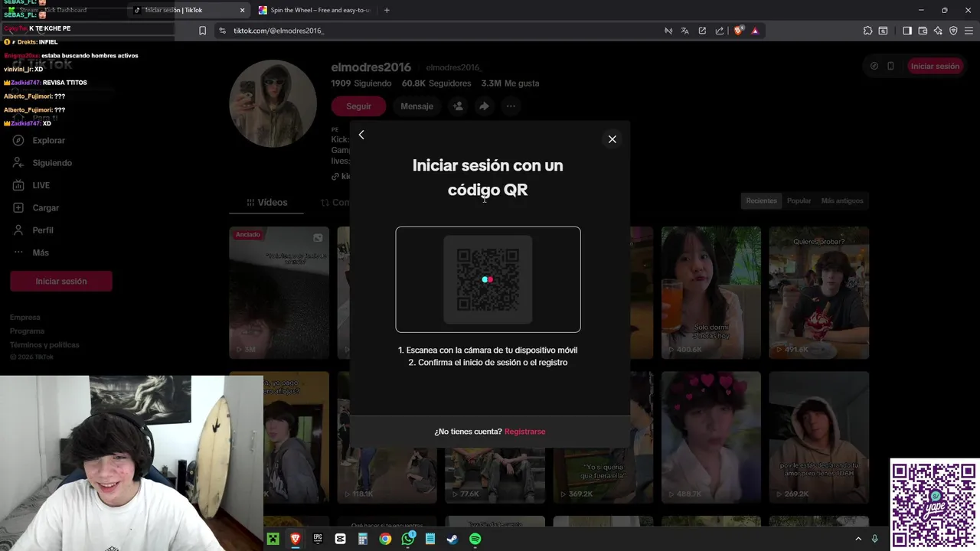Open the Registrarse sign-up link
The height and width of the screenshot is (551, 980).
coord(524,432)
